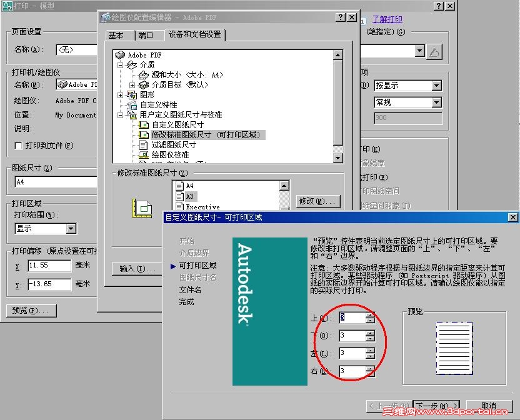Go to the 完成 wizard step
The height and width of the screenshot is (420, 520).
(x=186, y=302)
